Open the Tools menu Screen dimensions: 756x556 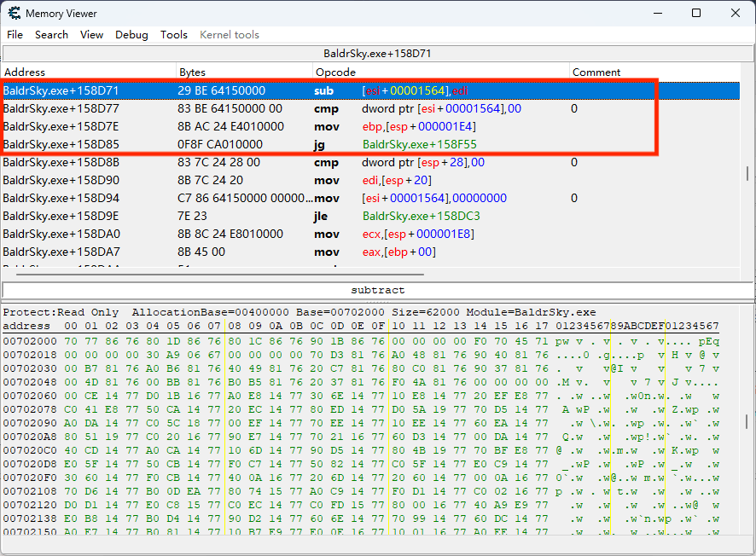point(174,35)
